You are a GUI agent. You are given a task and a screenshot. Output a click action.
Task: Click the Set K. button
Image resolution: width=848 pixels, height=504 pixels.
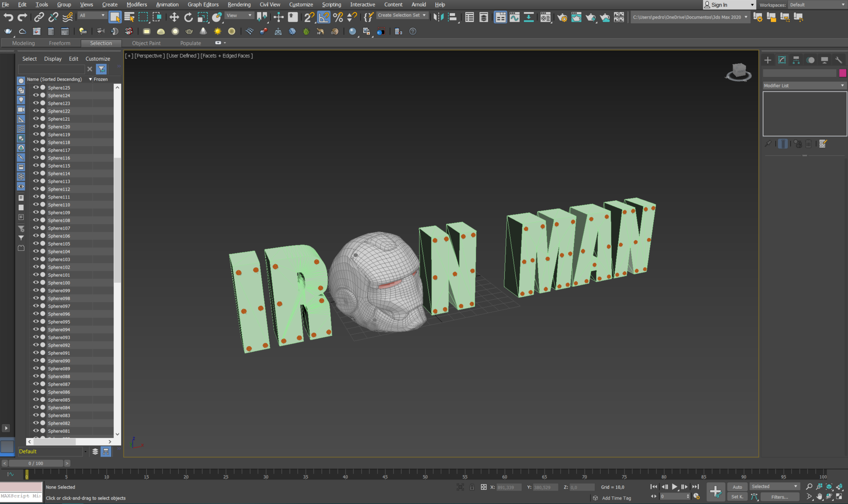pyautogui.click(x=737, y=496)
